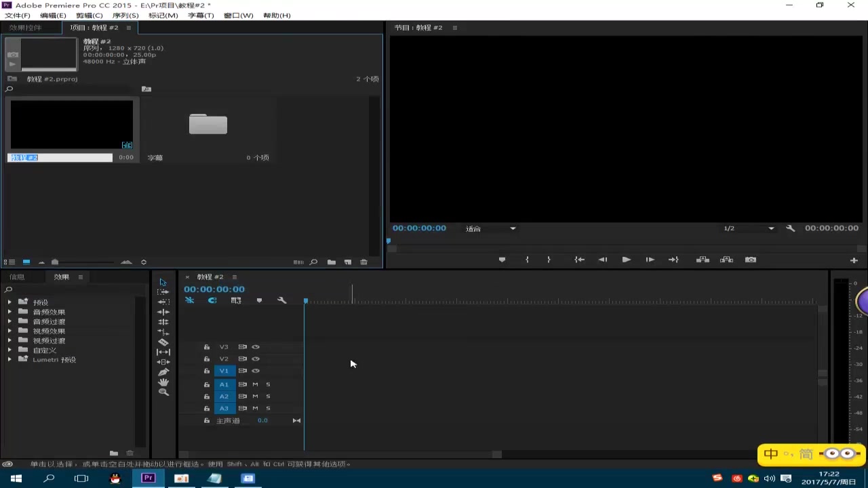
Task: Expand the 音频过渡 folder
Action: tap(9, 321)
